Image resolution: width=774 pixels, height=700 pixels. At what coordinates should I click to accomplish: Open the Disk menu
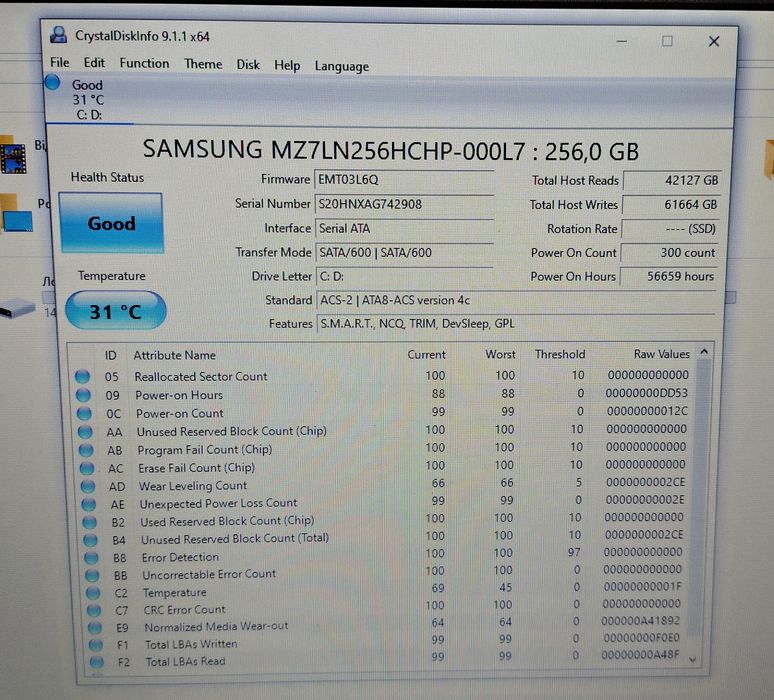tap(248, 65)
